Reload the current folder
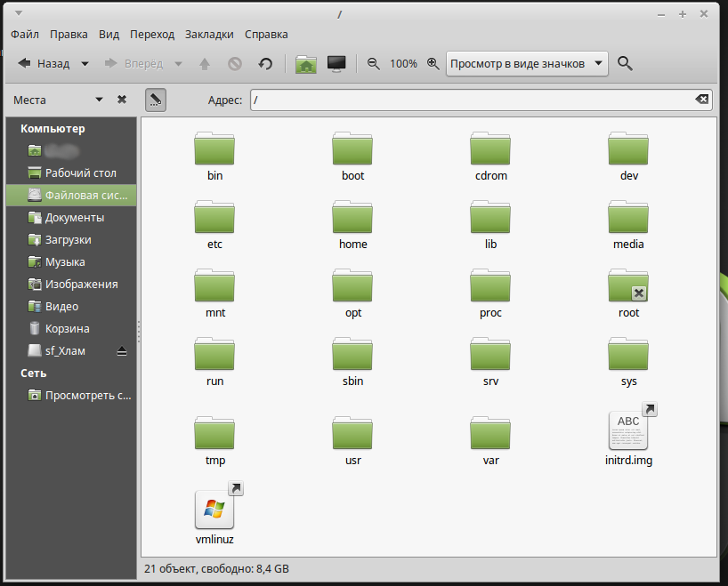Viewport: 728px width, 586px height. click(265, 63)
